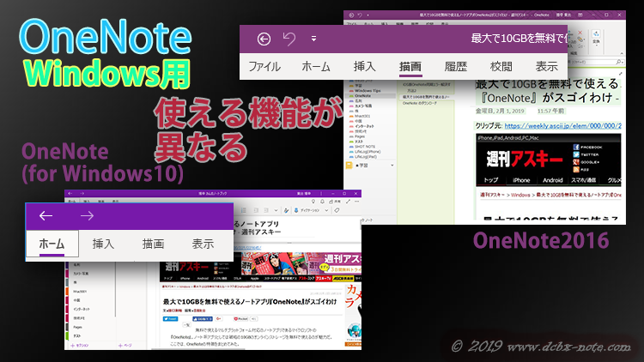644x362 pixels.
Task: Switch to the 校閲 tab in OneNote 2016
Action: pyautogui.click(x=501, y=67)
